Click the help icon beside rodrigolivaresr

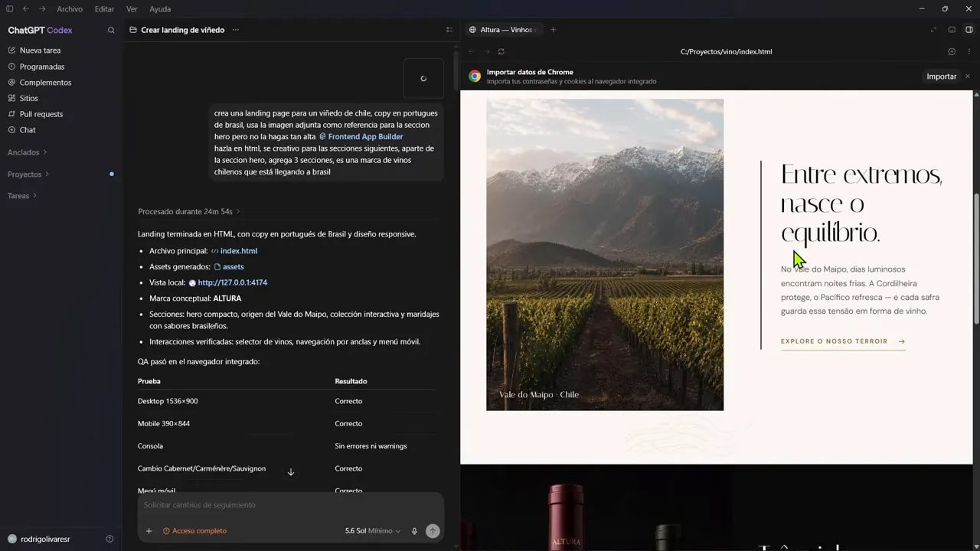(x=109, y=540)
